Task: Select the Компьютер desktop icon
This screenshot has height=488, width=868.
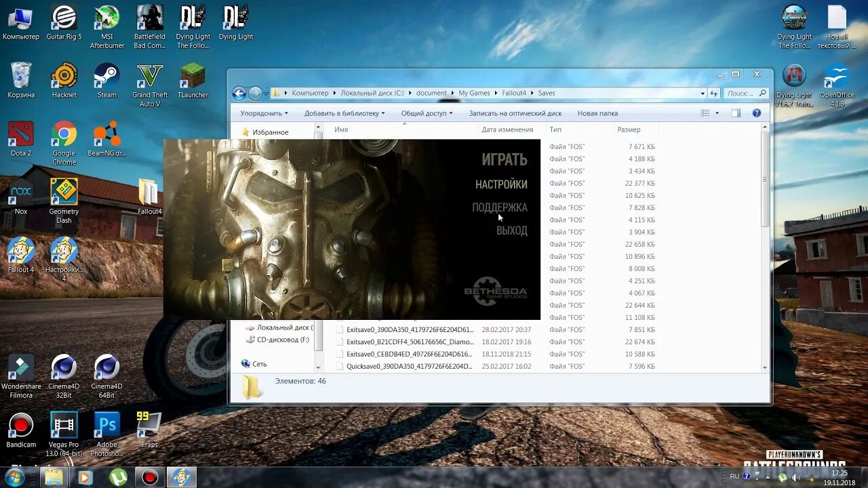Action: point(21,22)
